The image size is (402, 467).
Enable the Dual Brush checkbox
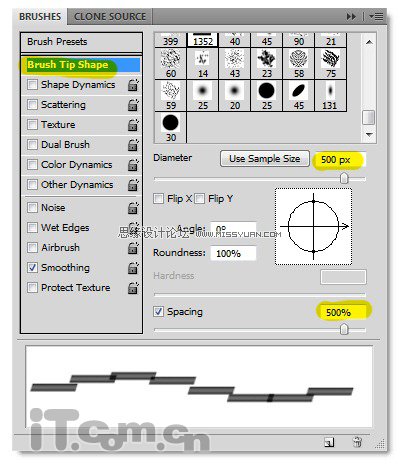[32, 145]
